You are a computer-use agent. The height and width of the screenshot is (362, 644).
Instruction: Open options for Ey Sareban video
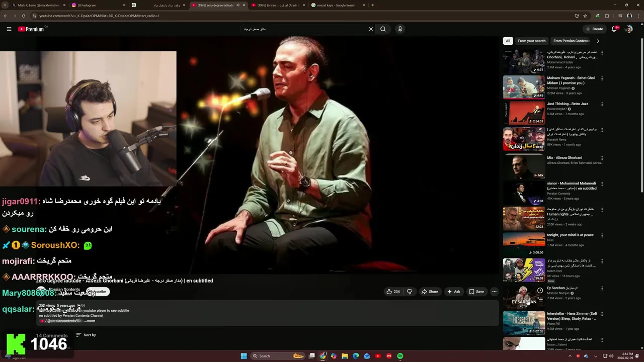point(602,288)
